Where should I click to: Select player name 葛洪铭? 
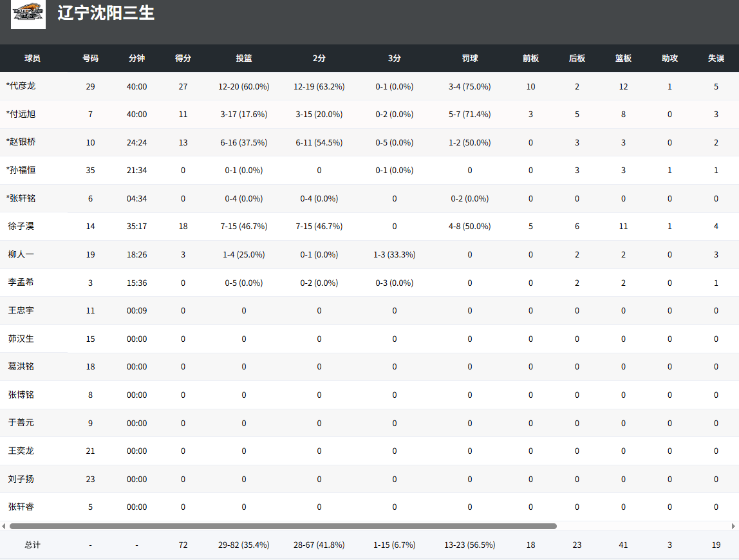pos(21,366)
